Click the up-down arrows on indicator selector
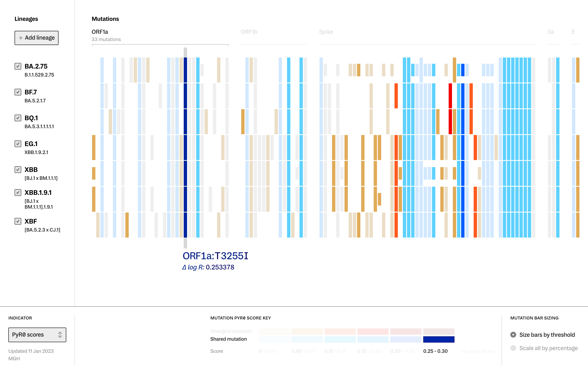Image resolution: width=588 pixels, height=373 pixels. point(60,335)
